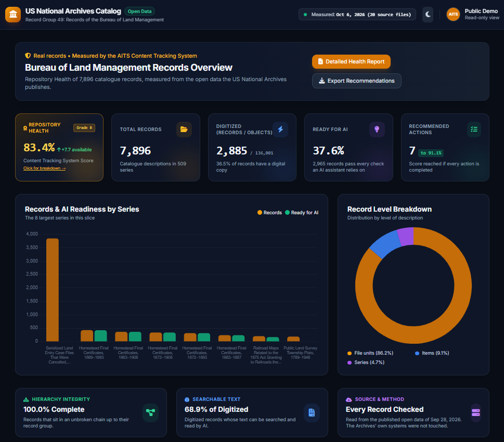This screenshot has width=504, height=442.
Task: Toggle the Ready for AI legend item
Action: coord(302,213)
